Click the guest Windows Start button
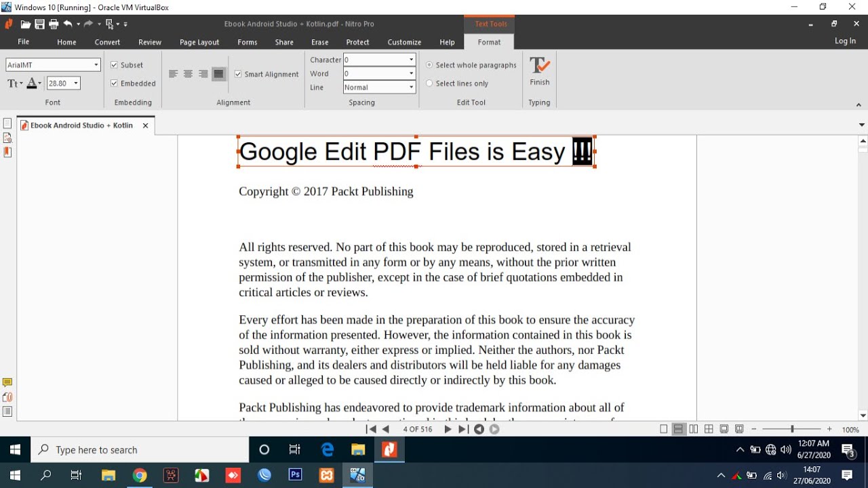 click(x=15, y=450)
